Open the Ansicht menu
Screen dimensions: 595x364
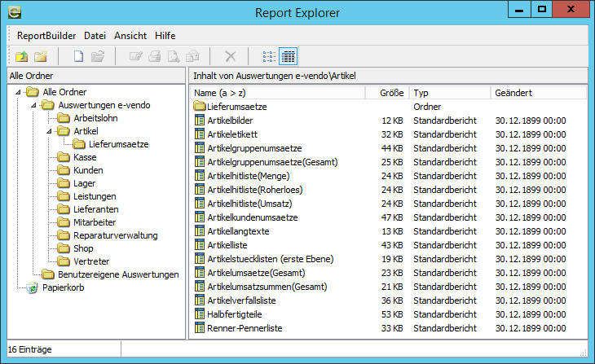pyautogui.click(x=130, y=36)
